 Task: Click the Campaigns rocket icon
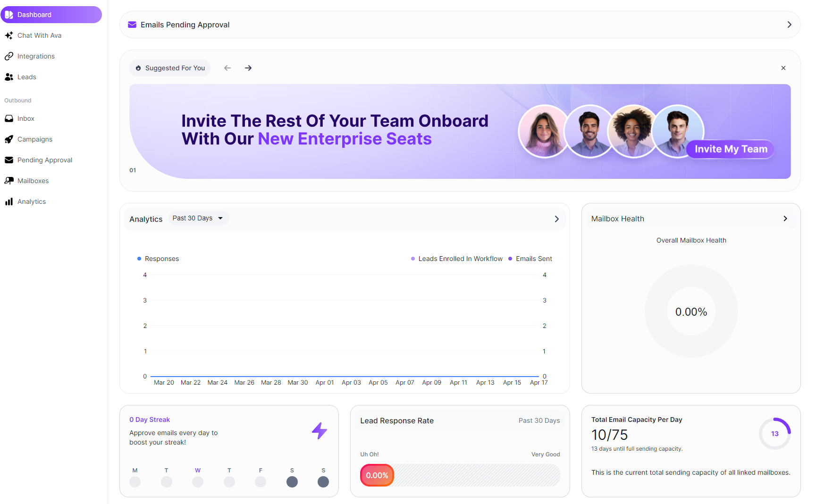[9, 139]
